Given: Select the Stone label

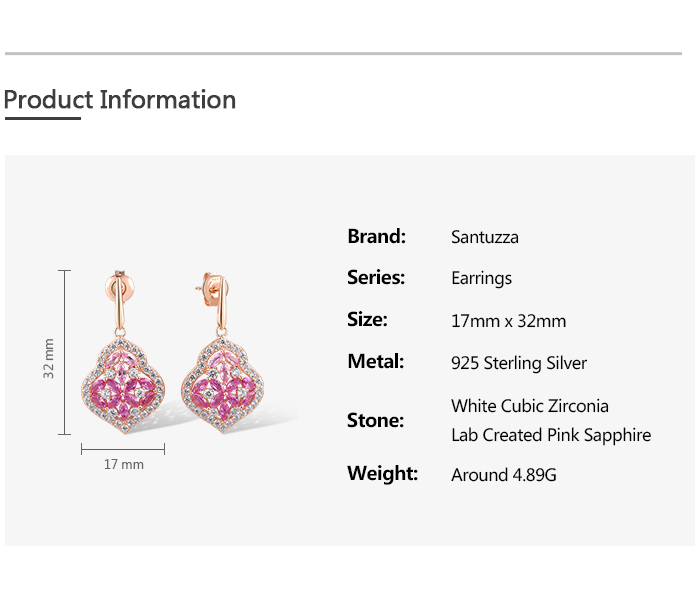Looking at the screenshot, I should tap(375, 420).
